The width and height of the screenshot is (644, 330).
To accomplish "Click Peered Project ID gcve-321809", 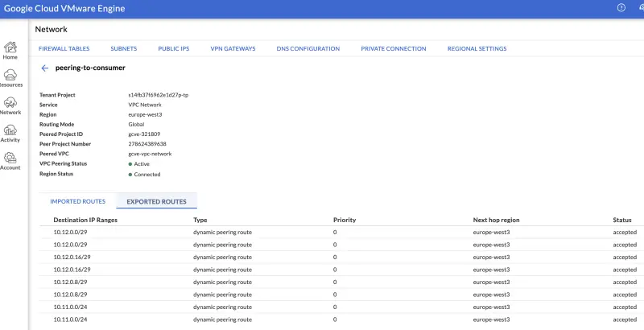I will (x=144, y=134).
